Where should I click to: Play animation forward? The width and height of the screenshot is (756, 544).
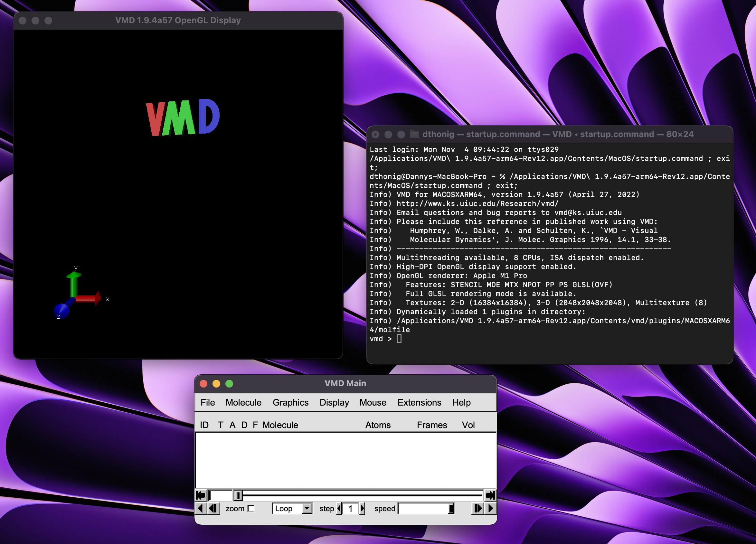pos(490,508)
